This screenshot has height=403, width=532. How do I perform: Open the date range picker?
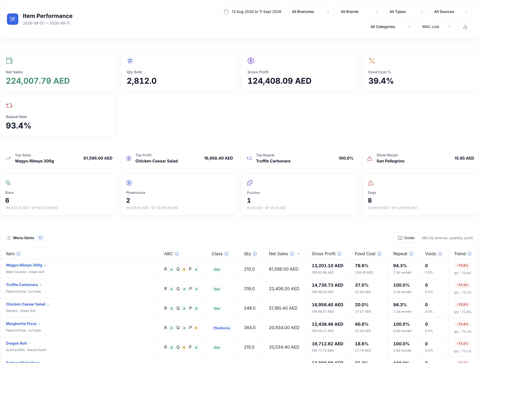(253, 12)
